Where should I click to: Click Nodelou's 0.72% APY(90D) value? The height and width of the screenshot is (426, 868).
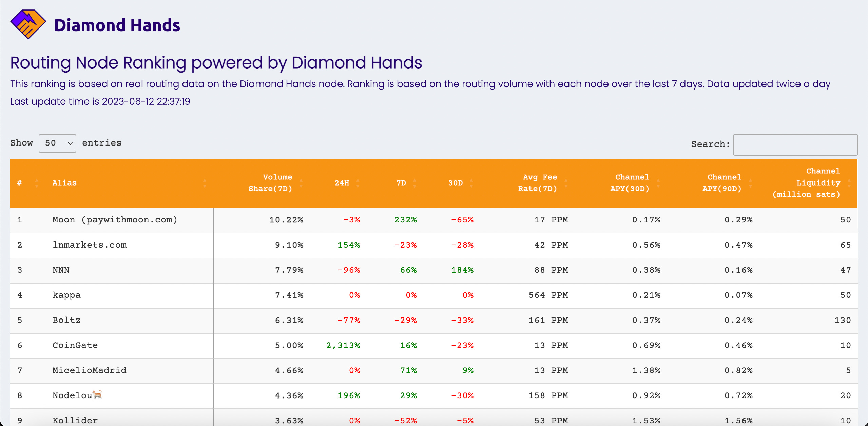[738, 396]
